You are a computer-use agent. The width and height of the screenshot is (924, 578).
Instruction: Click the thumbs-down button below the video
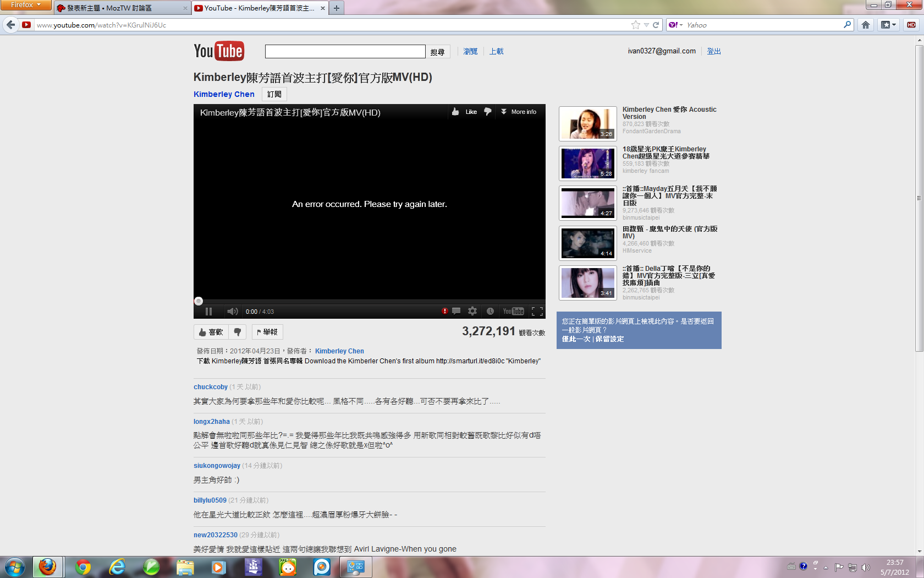point(238,332)
